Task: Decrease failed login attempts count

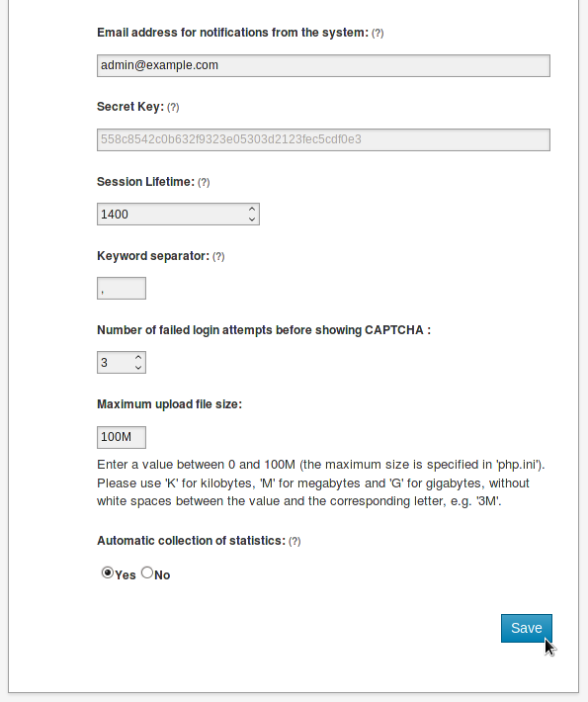Action: click(x=138, y=367)
